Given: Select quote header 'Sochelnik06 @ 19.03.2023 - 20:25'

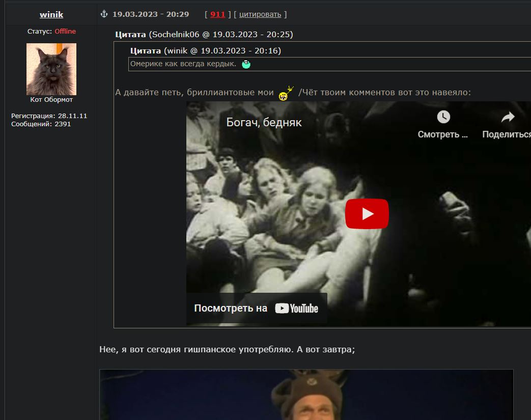Looking at the screenshot, I should pos(221,35).
